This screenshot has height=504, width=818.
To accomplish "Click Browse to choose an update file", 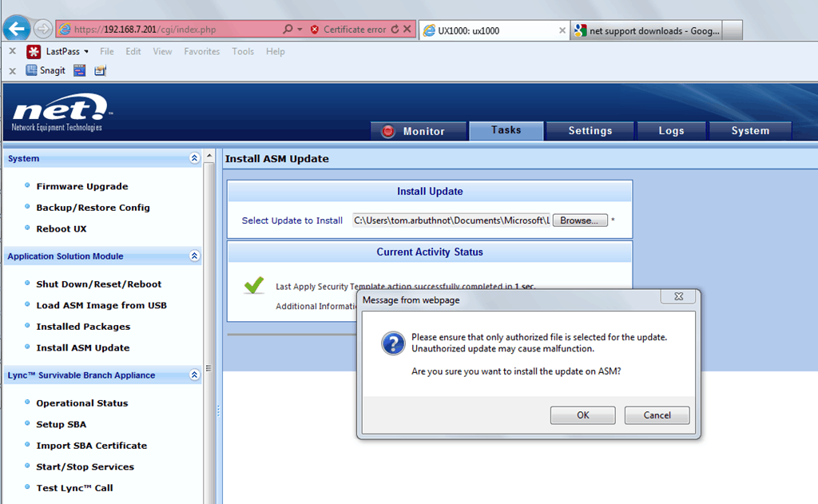I will [x=579, y=220].
